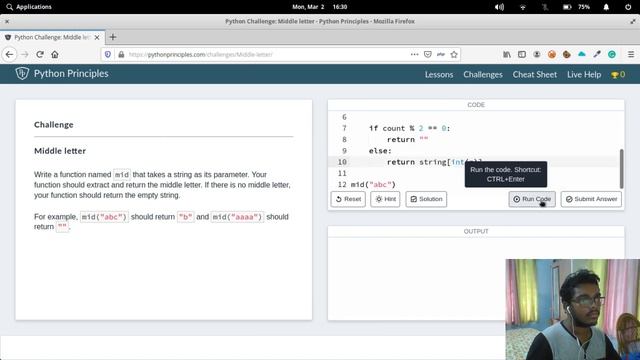Reset the code editor

tap(348, 199)
